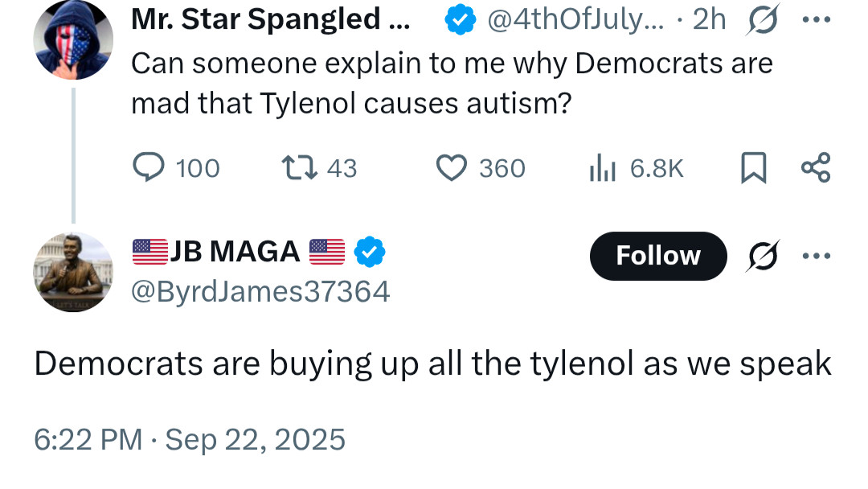Click the reply text about buying Tylenol
Screen dimensions: 868x489
[x=432, y=364]
